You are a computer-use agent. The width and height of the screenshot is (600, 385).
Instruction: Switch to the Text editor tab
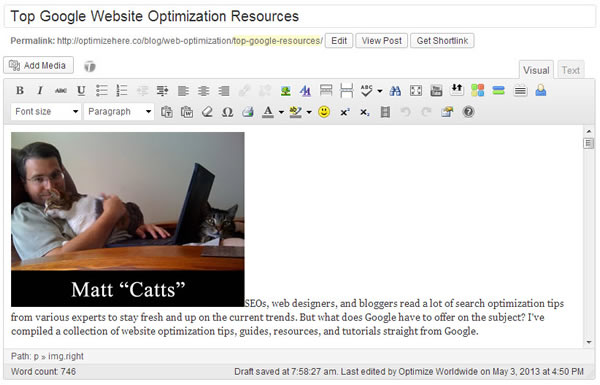pyautogui.click(x=571, y=70)
